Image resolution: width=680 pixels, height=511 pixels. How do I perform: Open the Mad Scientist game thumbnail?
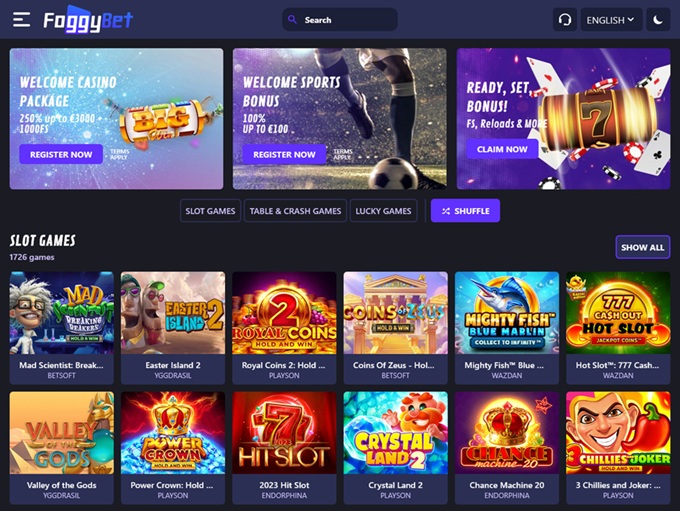62,313
